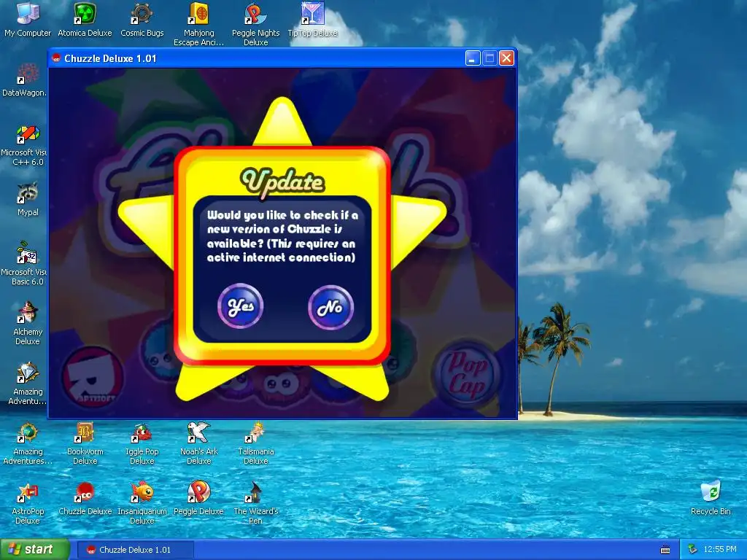Close the Chuzzle Deluxe window

click(506, 58)
